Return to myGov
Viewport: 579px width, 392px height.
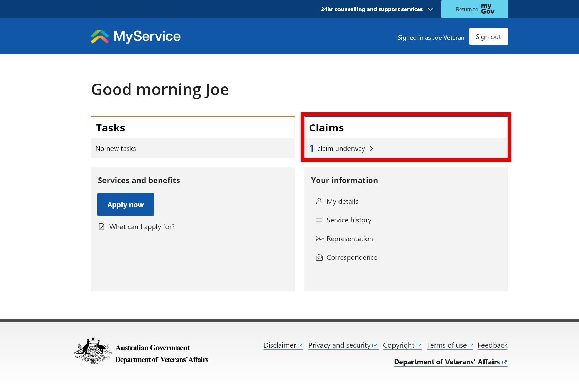pyautogui.click(x=474, y=9)
